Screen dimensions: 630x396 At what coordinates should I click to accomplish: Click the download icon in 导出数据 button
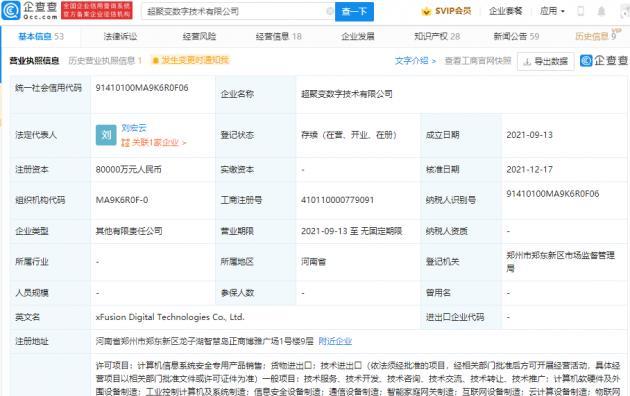click(527, 61)
